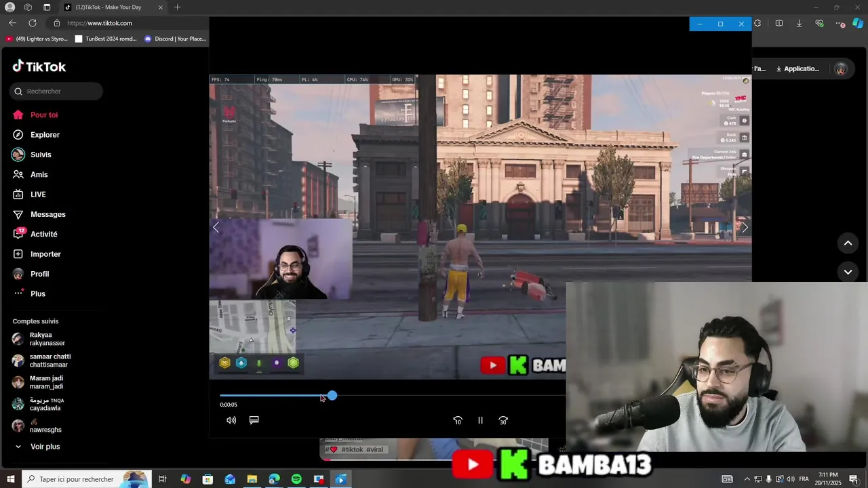Image resolution: width=868 pixels, height=488 pixels.
Task: Skip back 10 seconds
Action: coord(458,420)
